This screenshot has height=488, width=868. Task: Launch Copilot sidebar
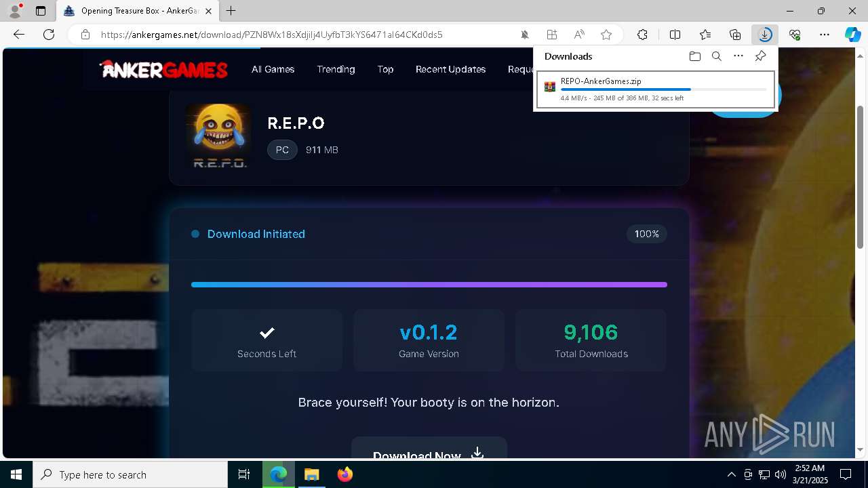click(x=852, y=35)
